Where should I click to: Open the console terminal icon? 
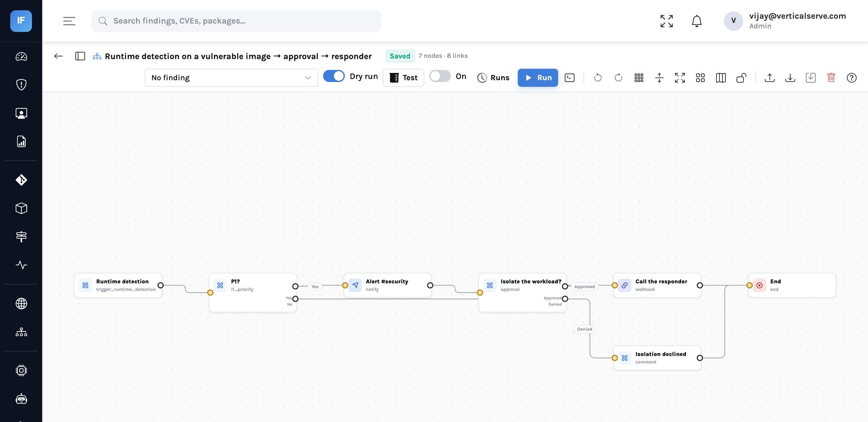570,78
